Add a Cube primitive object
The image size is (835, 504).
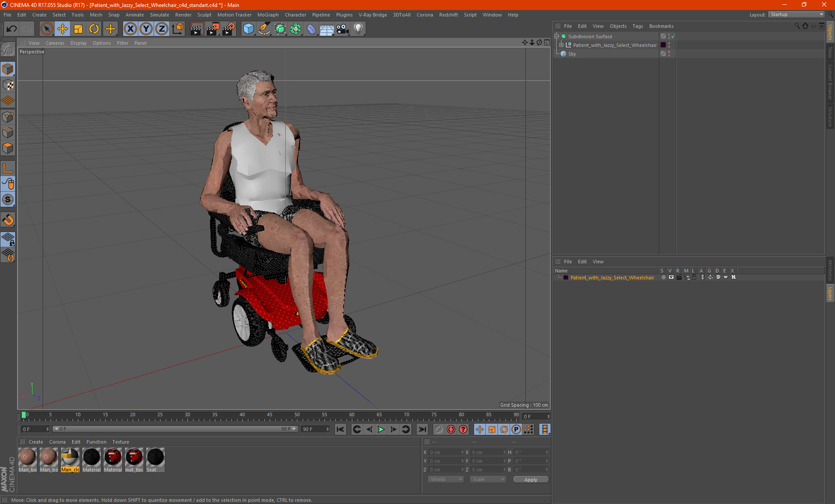[x=248, y=29]
